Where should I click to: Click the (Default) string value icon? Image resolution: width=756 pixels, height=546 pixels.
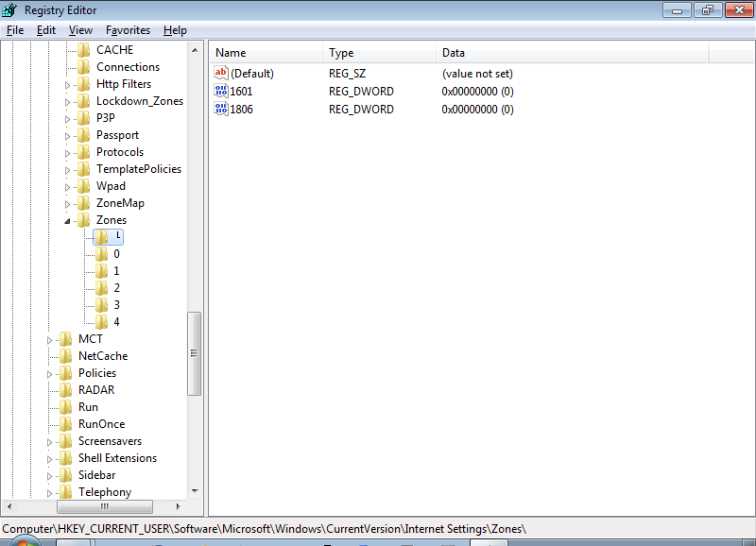(221, 73)
